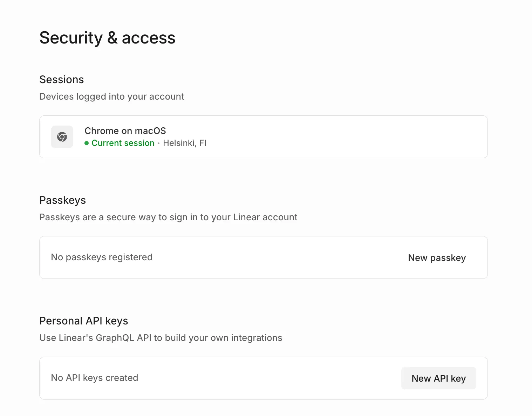
Task: Click the 'Security & access' page heading
Action: (107, 38)
